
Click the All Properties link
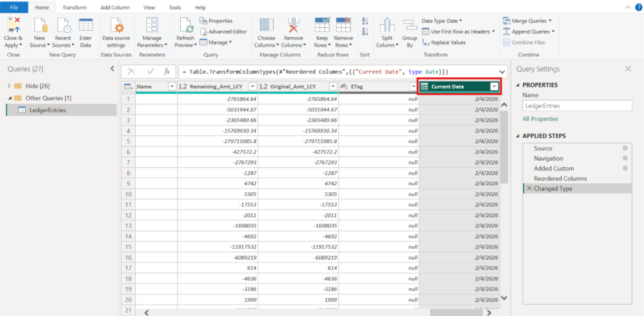(x=540, y=119)
